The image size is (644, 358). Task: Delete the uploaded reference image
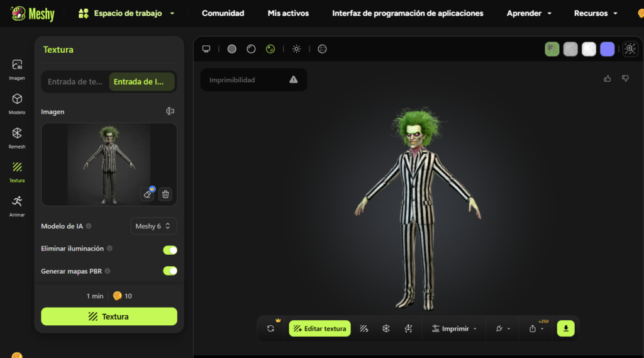click(165, 194)
